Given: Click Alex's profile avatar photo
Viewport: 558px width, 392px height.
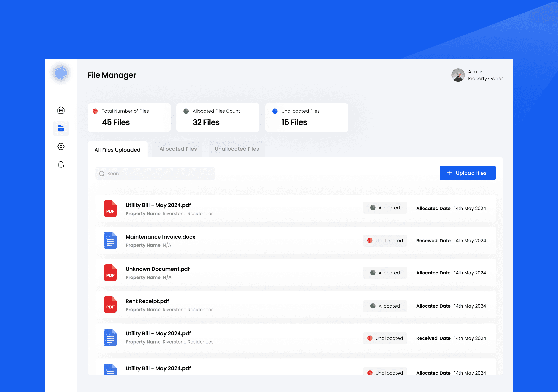Looking at the screenshot, I should click(458, 75).
